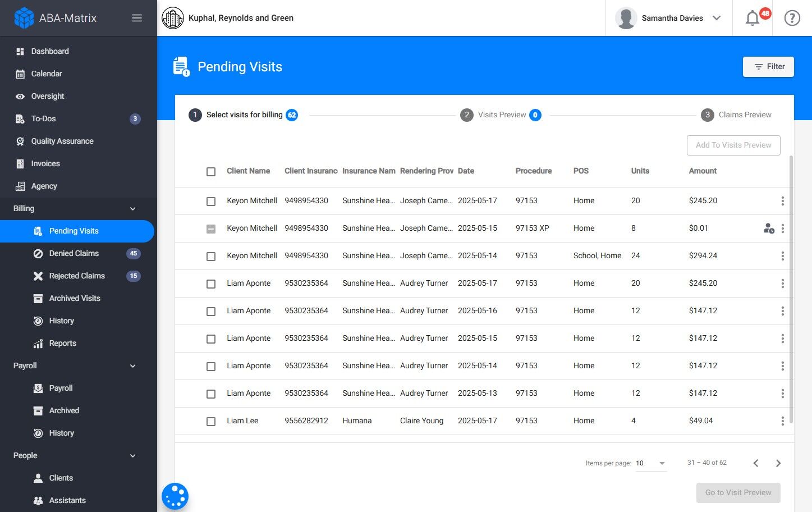Select Quality Assurance in the sidebar
Viewport: 812px width, 512px height.
click(x=61, y=141)
